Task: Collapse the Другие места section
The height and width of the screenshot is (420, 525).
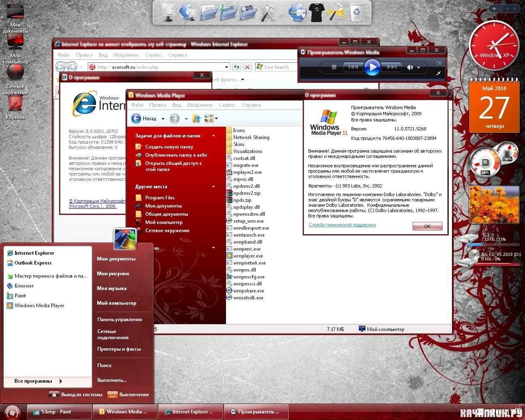Action: click(x=213, y=187)
